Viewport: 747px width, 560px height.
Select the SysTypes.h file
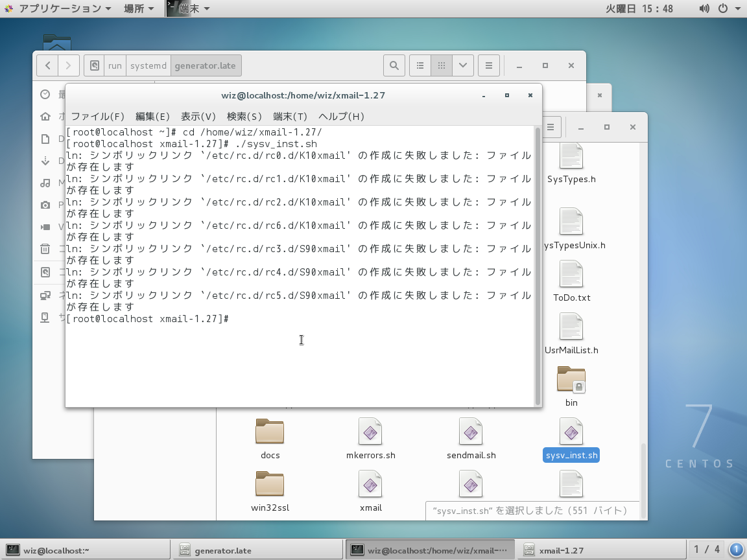point(571,164)
